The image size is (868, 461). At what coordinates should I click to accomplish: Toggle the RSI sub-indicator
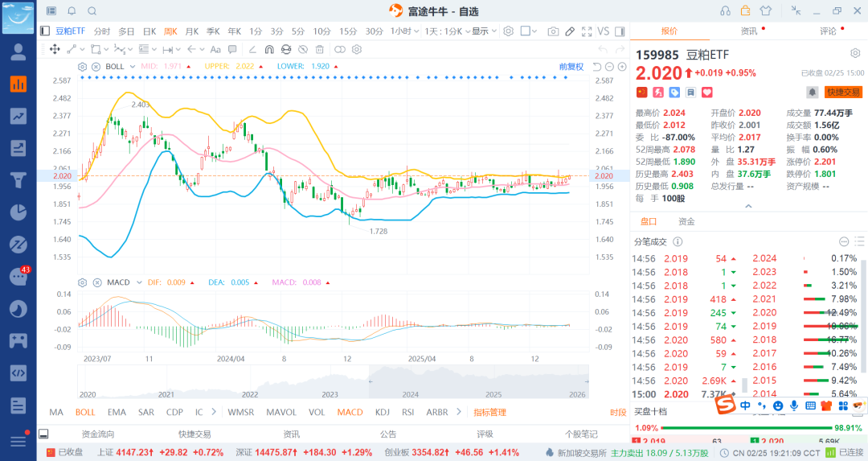pyautogui.click(x=408, y=412)
